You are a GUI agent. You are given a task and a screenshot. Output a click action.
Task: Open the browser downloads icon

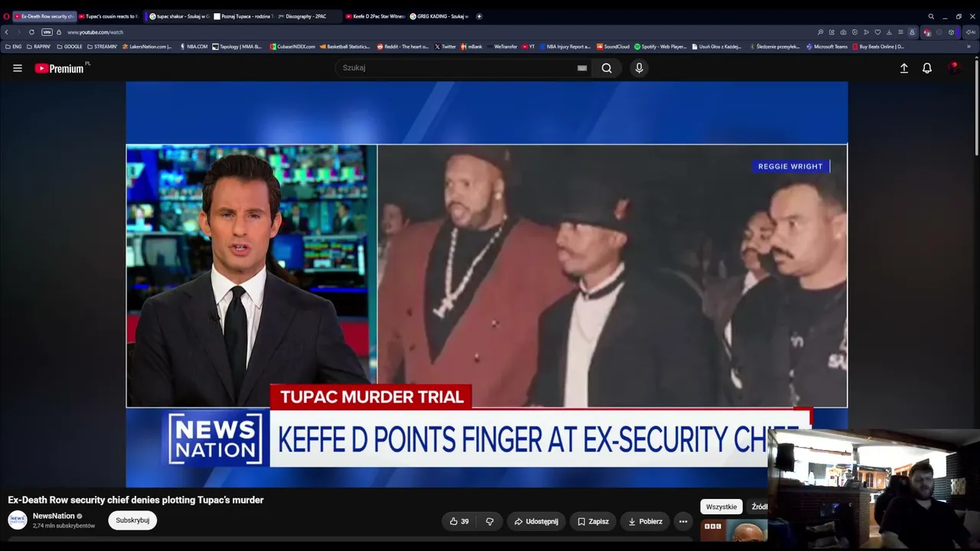coord(889,32)
